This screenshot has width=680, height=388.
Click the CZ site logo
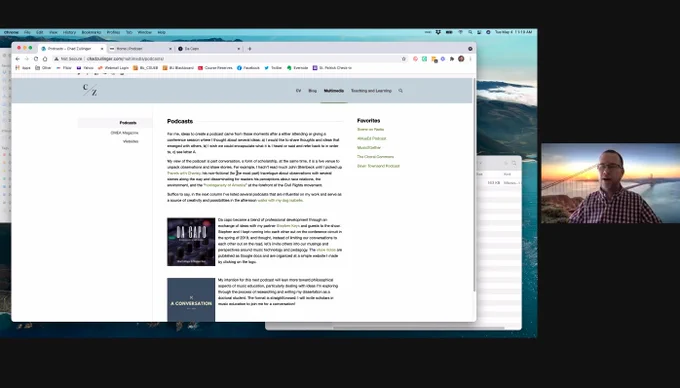coord(90,90)
